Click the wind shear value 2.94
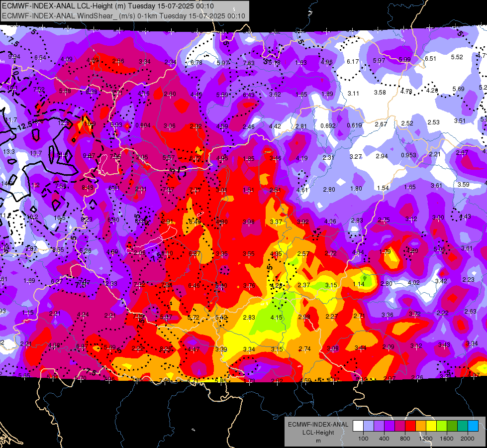 tap(382, 156)
